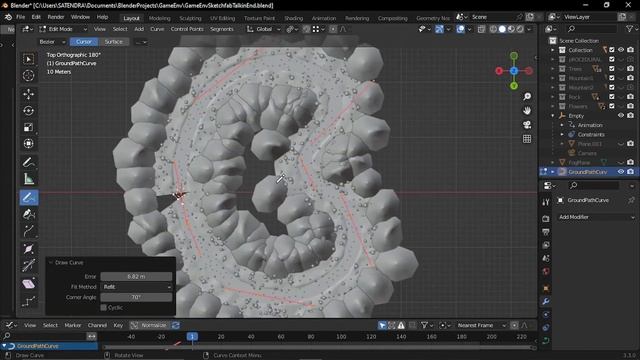Image resolution: width=640 pixels, height=360 pixels.
Task: Switch perspective/orthographic with the grid icon
Action: click(x=527, y=139)
